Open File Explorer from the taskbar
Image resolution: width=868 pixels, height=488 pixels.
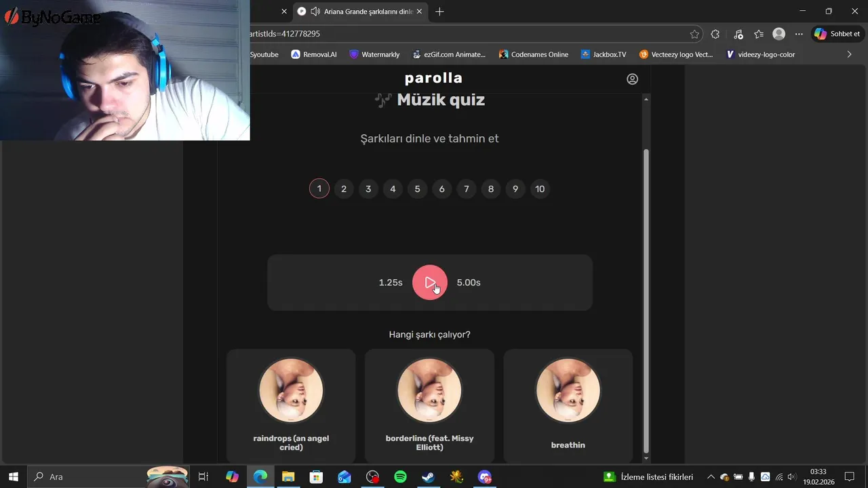(x=288, y=476)
